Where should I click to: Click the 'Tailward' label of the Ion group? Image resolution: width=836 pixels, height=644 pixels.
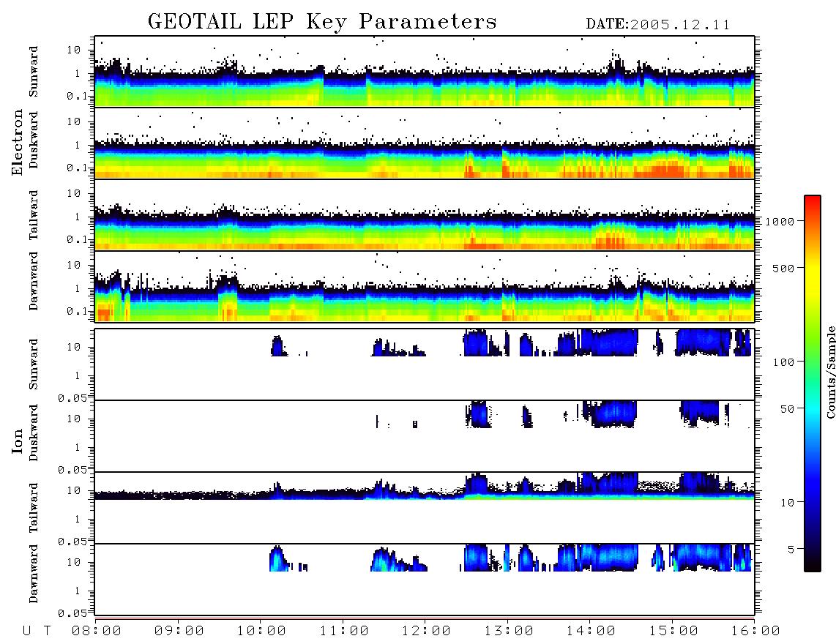coord(34,508)
